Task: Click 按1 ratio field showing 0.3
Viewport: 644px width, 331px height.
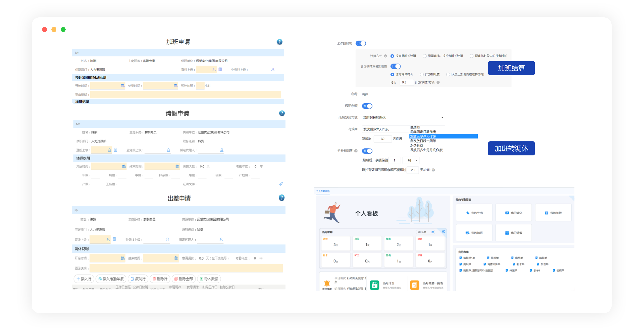Action: point(406,82)
